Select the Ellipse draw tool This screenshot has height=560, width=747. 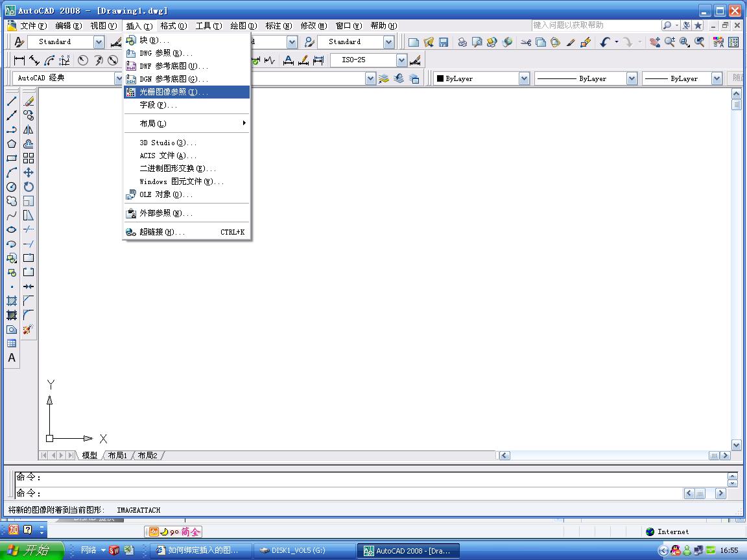(x=12, y=229)
